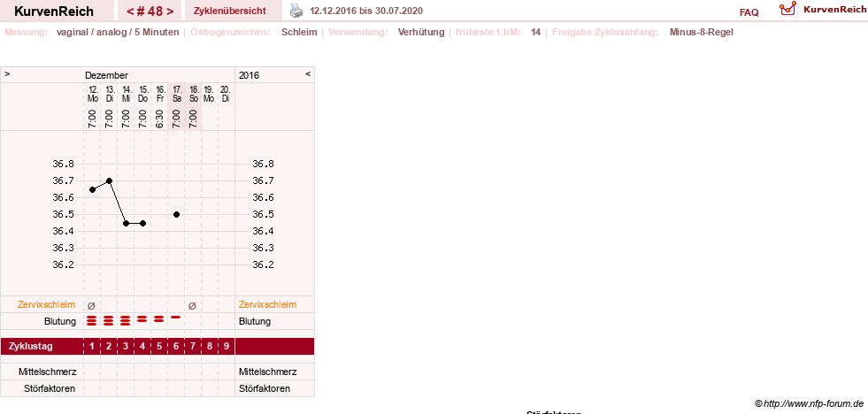Click the date header '16. Fr'

(160, 94)
